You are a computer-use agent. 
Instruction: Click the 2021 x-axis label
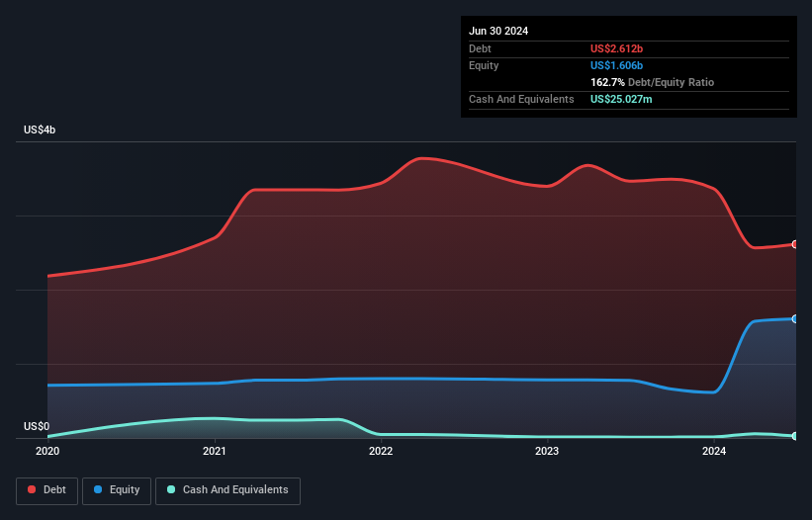(x=215, y=451)
